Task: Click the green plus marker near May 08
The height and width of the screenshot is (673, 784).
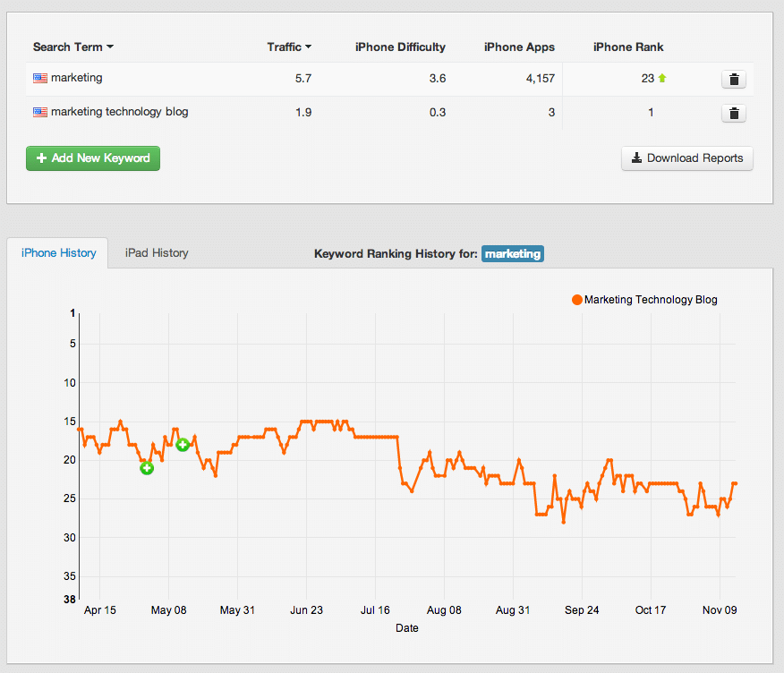Action: (x=183, y=444)
